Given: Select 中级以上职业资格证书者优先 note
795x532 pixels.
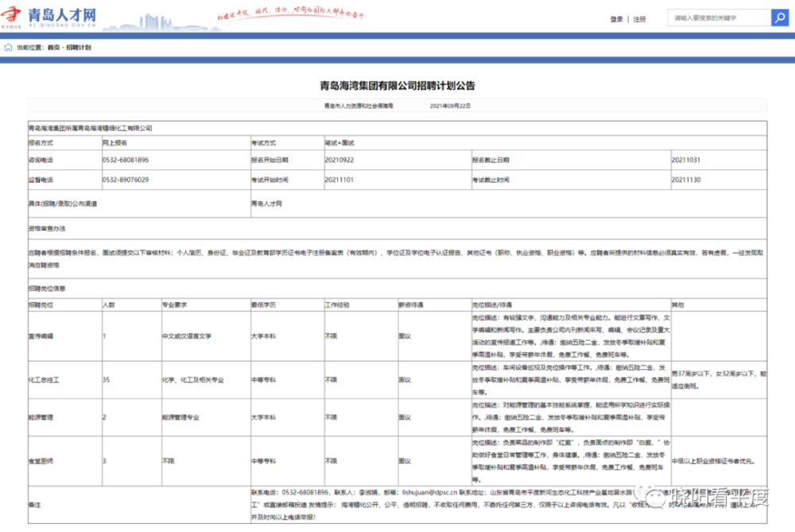Looking at the screenshot, I should pos(719,461).
